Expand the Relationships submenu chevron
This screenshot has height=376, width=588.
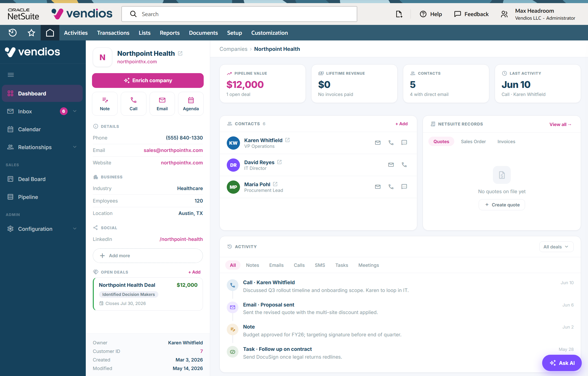(75, 147)
